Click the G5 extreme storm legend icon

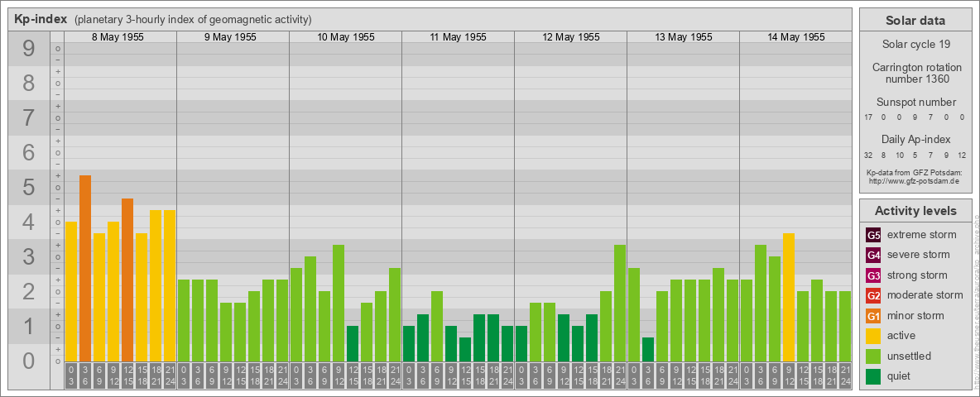(873, 236)
